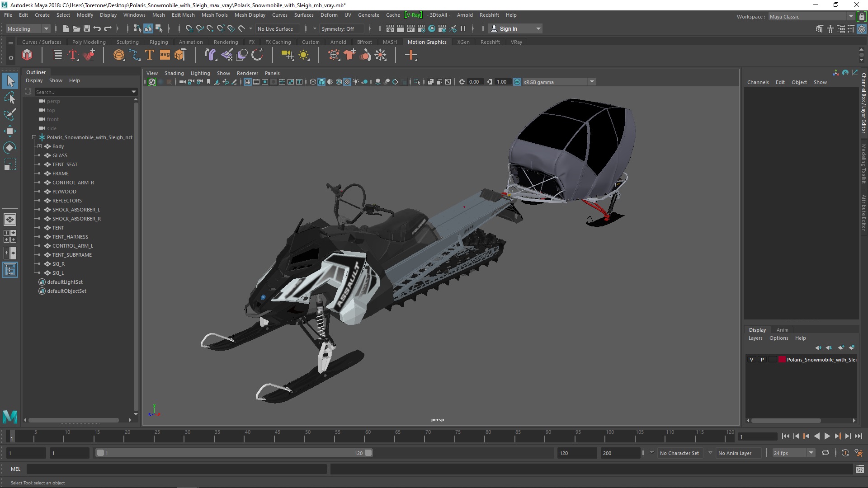Click the MEL command input field

click(x=176, y=469)
